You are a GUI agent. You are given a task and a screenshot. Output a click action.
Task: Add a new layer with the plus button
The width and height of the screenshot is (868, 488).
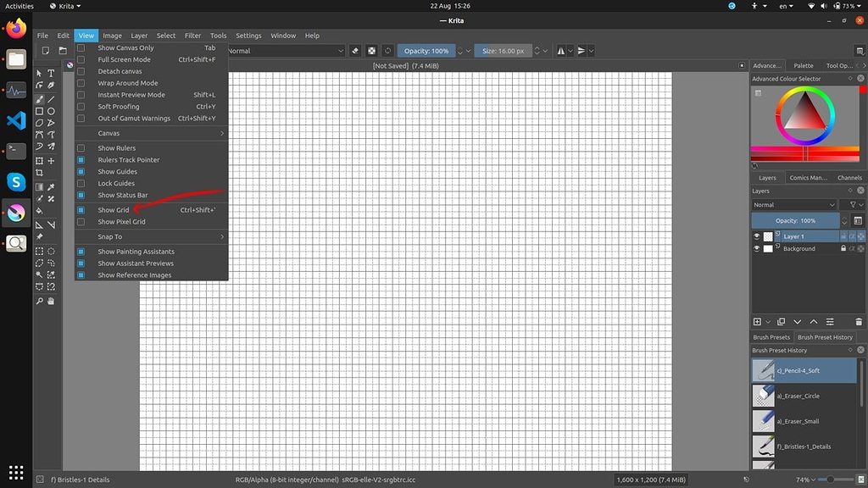pos(757,322)
